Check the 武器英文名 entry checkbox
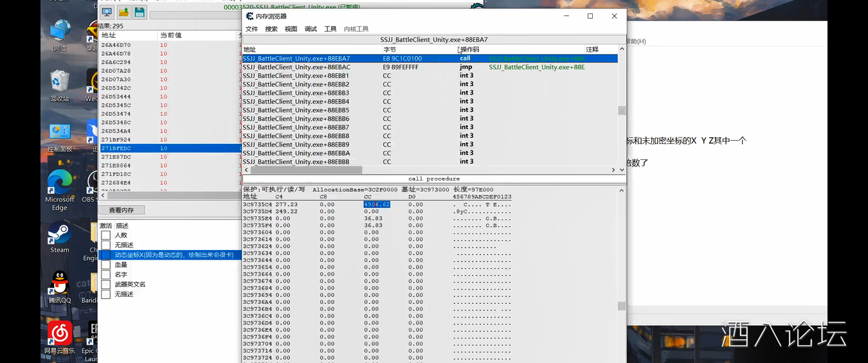This screenshot has width=868, height=363. [105, 284]
